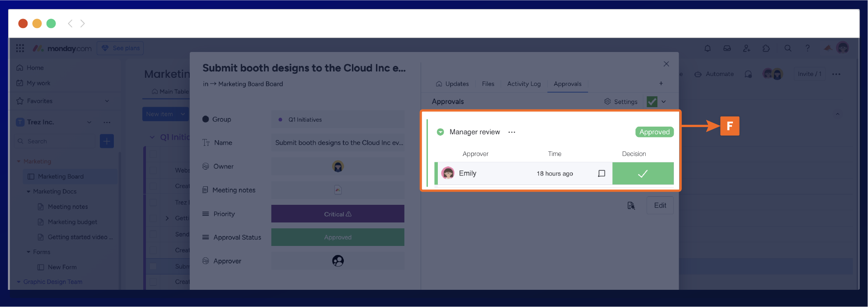868x307 pixels.
Task: Open approvals Settings
Action: (x=621, y=102)
